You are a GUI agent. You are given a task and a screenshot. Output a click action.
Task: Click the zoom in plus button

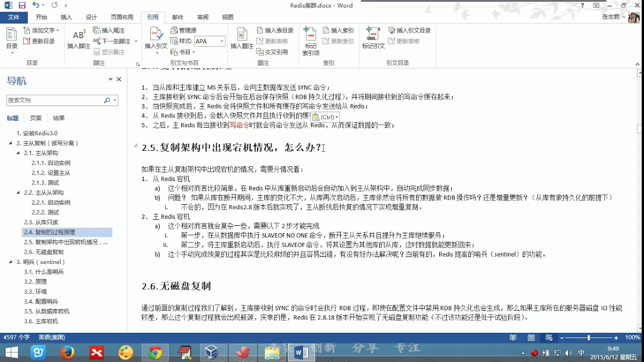point(616,338)
